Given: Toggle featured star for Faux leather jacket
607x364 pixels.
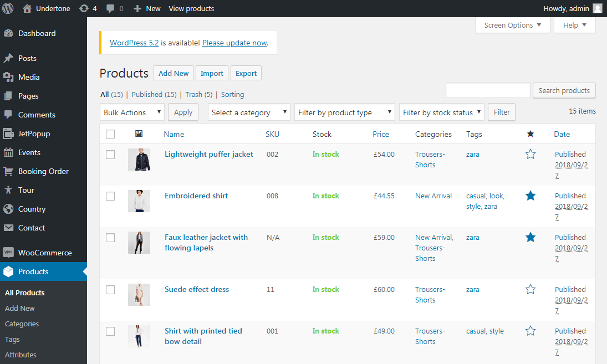Looking at the screenshot, I should (531, 237).
